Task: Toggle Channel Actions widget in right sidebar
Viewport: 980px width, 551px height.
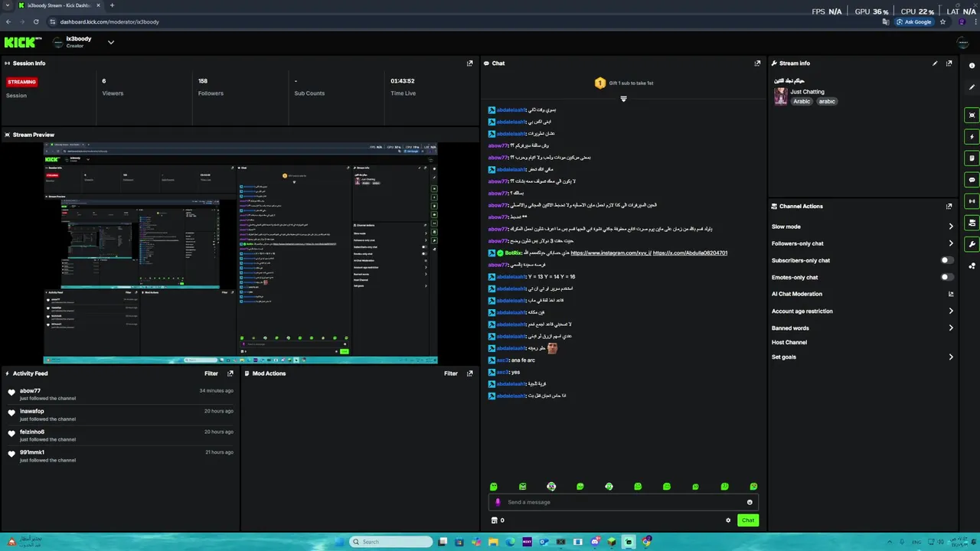Action: coord(972,223)
